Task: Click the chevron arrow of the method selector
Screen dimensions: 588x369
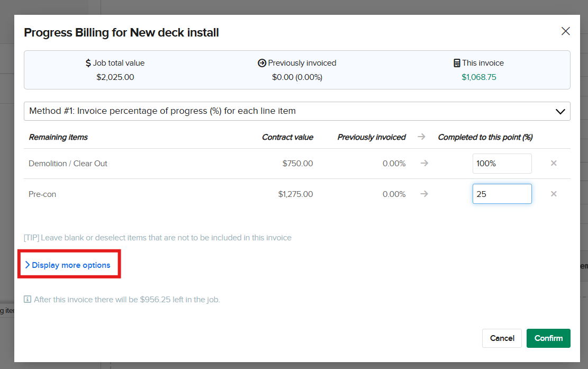Action: (560, 111)
